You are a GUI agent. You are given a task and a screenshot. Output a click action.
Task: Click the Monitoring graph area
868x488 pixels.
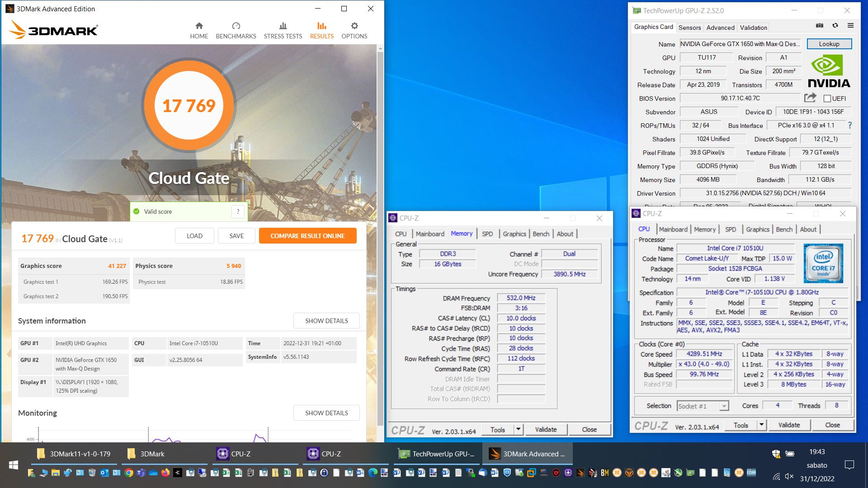190,434
